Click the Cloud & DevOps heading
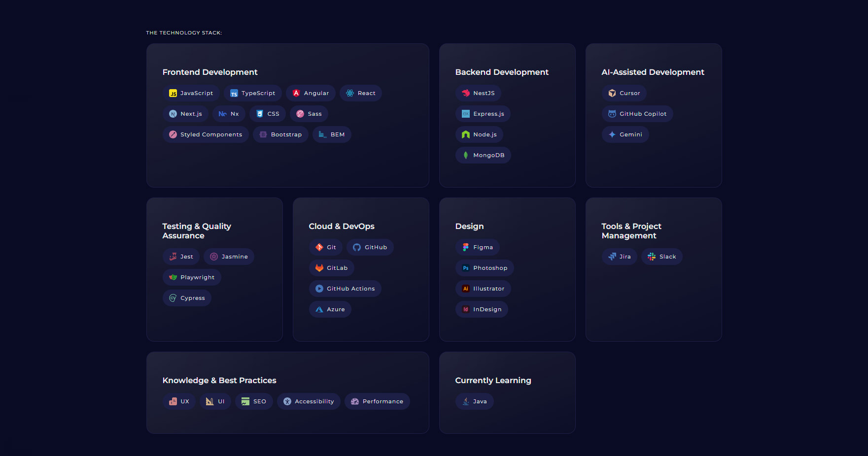Image resolution: width=868 pixels, height=456 pixels. (342, 226)
